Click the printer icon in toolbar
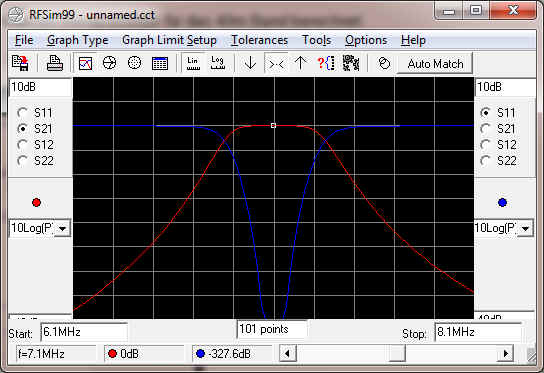Viewport: 544px width, 373px height. (55, 63)
